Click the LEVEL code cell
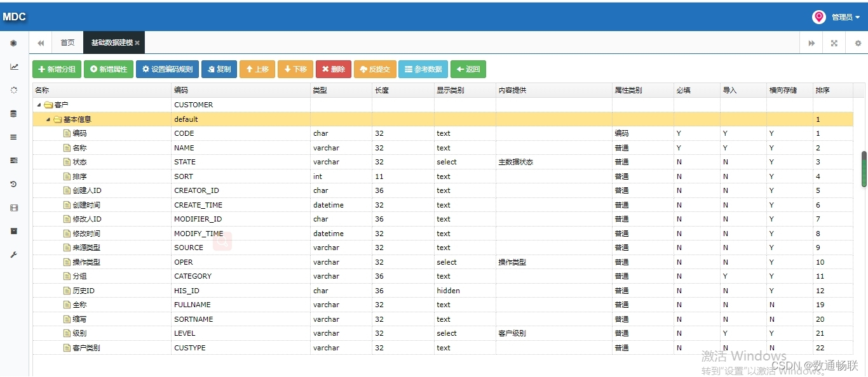This screenshot has height=377, width=868. click(241, 333)
